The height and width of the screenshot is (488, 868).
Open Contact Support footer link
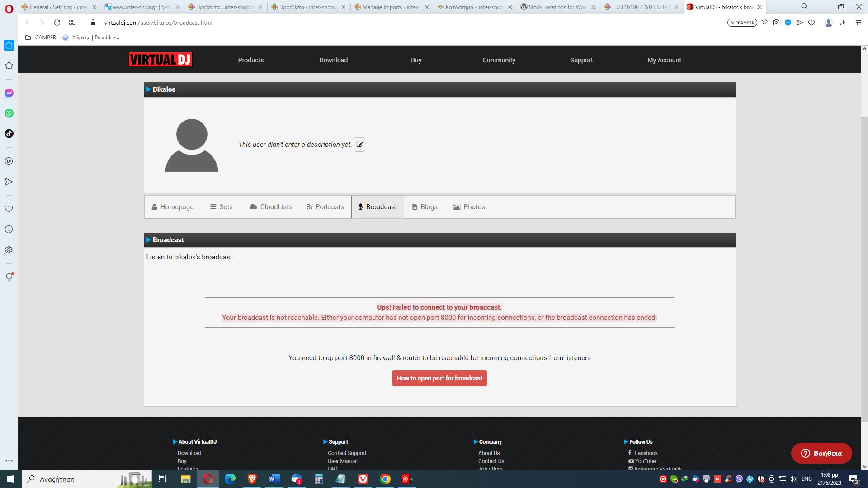347,453
